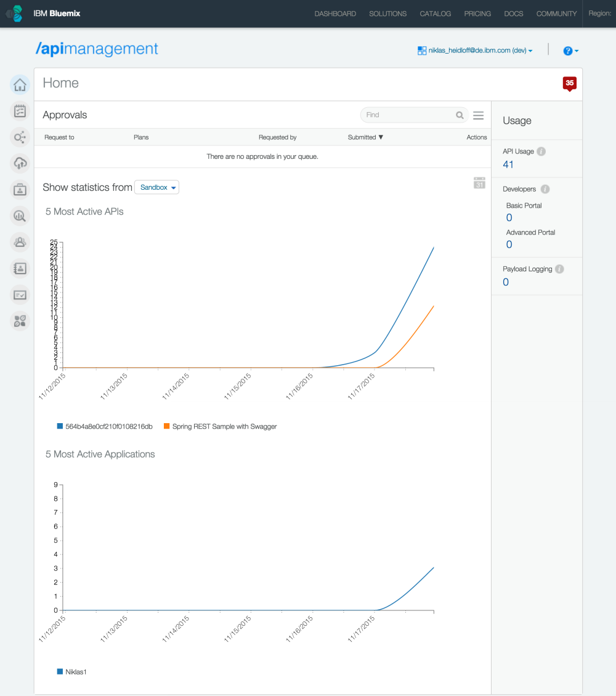Click the /apimanagement title link
616x696 pixels.
97,49
